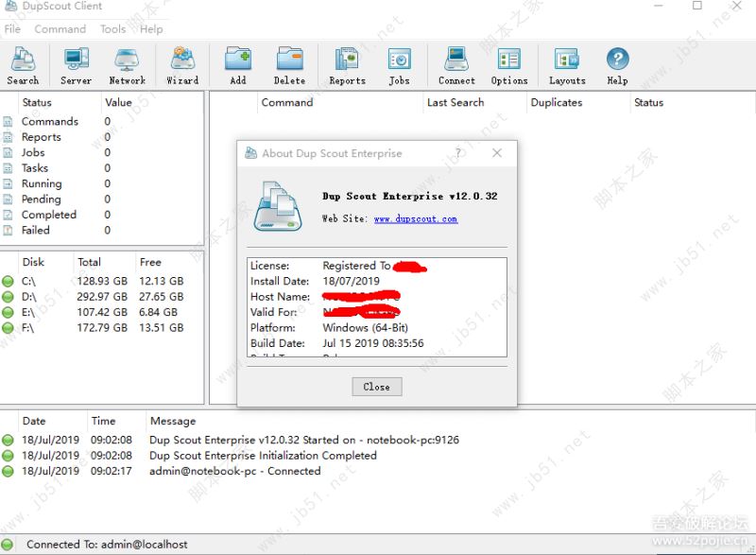This screenshot has width=756, height=555.
Task: Click the green status bar connection indicator
Action: (8, 545)
